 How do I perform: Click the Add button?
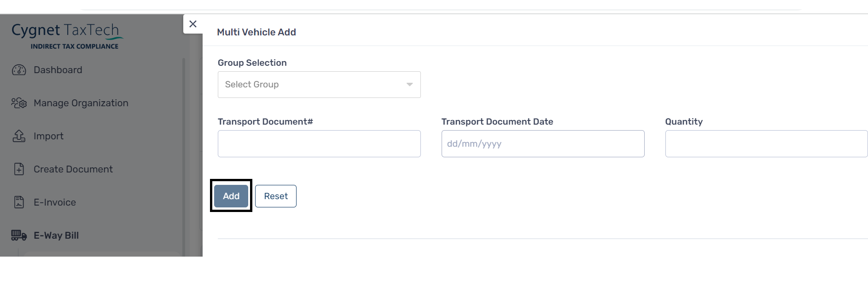[x=231, y=196]
